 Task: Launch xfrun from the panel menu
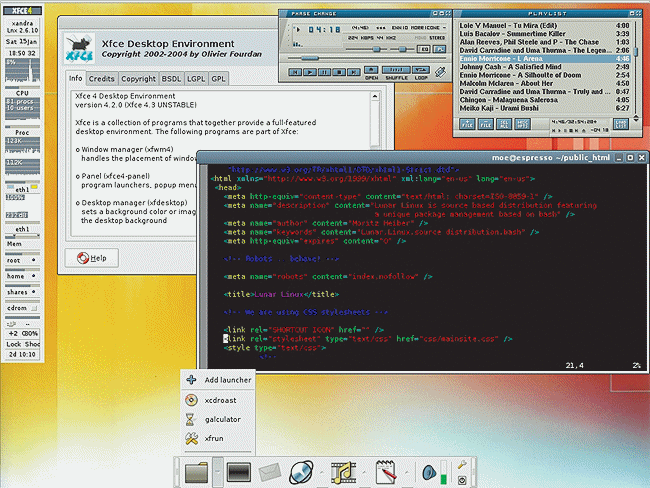click(x=219, y=438)
